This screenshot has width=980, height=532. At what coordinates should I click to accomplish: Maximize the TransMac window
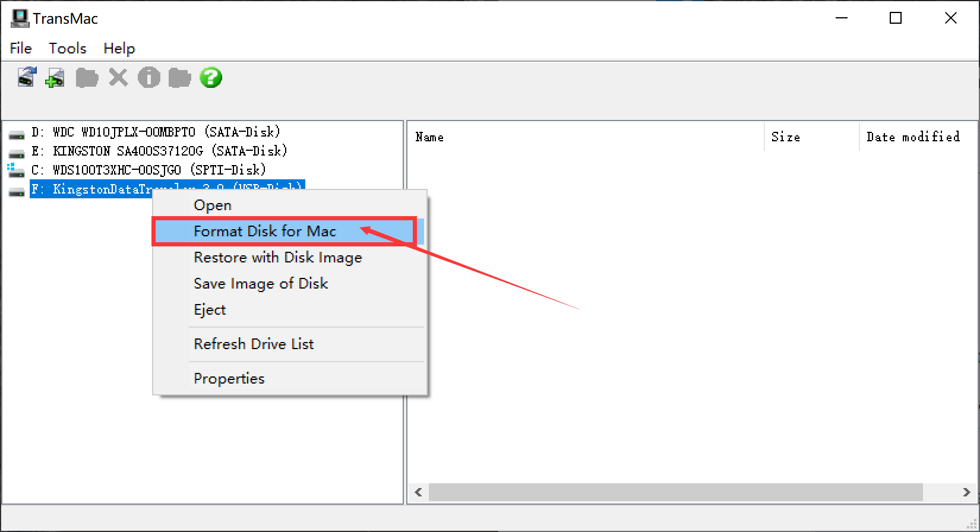coord(896,18)
